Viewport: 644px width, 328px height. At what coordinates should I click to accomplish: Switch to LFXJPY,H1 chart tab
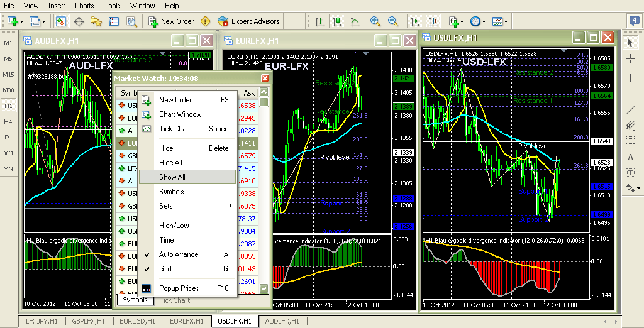tap(42, 321)
